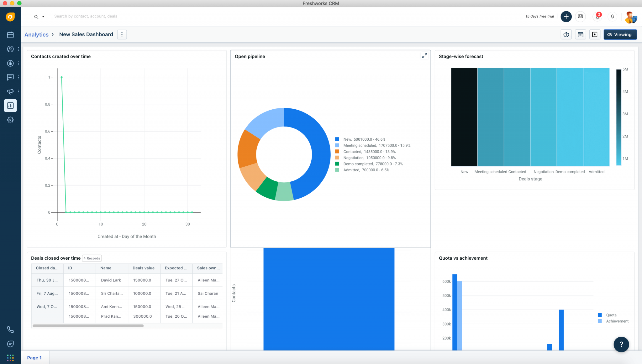Open Conversations from the sidebar
This screenshot has height=364, width=642.
click(10, 77)
